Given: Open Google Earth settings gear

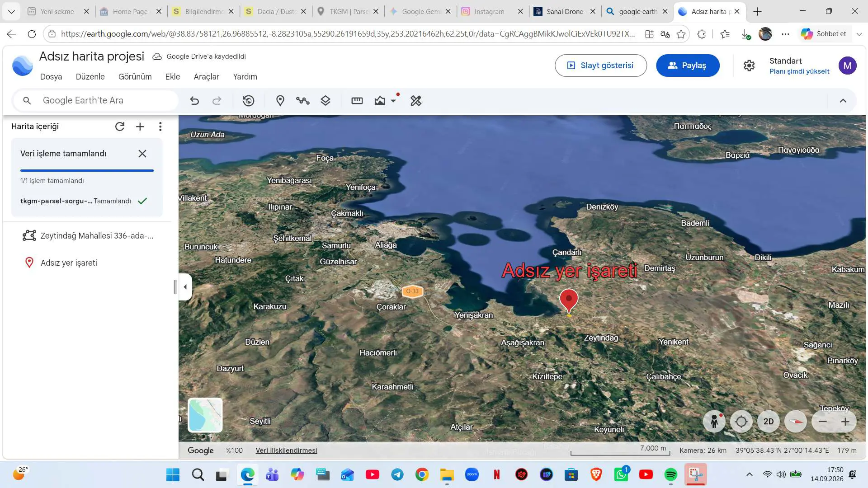Looking at the screenshot, I should (x=749, y=66).
